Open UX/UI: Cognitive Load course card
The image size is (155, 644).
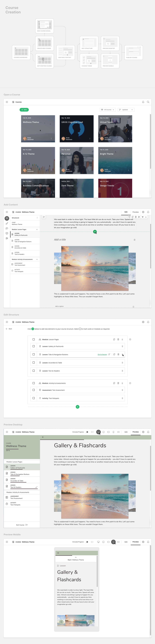pyautogui.click(x=77, y=129)
